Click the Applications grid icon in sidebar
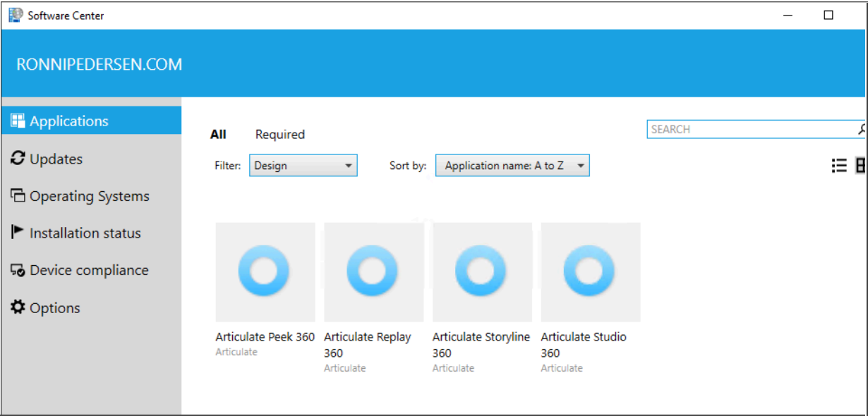This screenshot has width=868, height=416. point(18,121)
